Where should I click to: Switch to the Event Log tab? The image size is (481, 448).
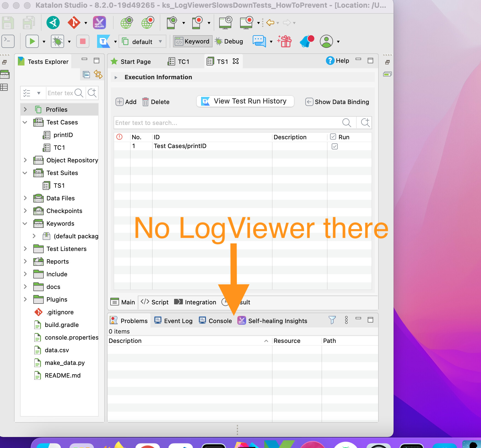(173, 321)
